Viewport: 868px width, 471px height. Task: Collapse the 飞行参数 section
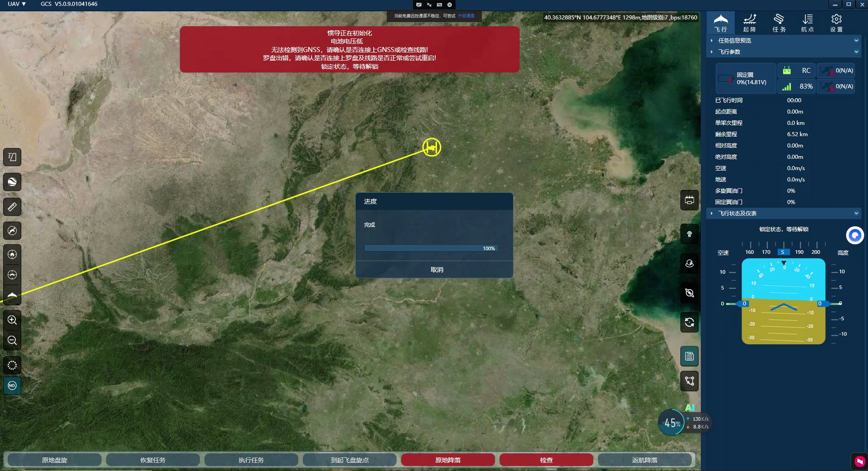click(729, 52)
